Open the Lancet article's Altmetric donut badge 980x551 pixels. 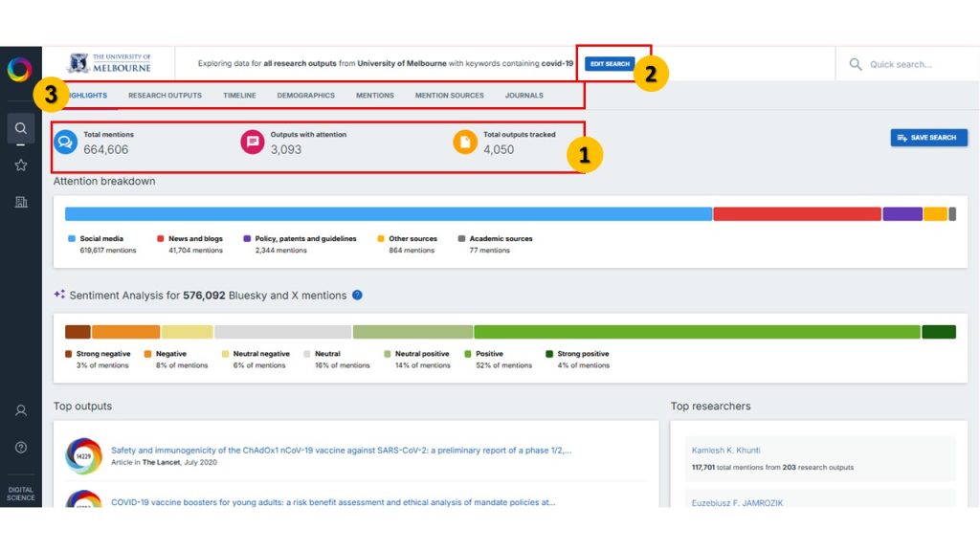(x=83, y=455)
